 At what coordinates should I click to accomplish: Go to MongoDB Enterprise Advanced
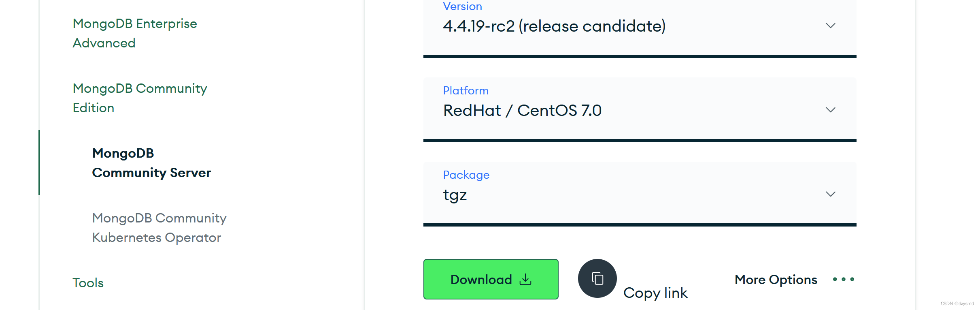tap(135, 33)
